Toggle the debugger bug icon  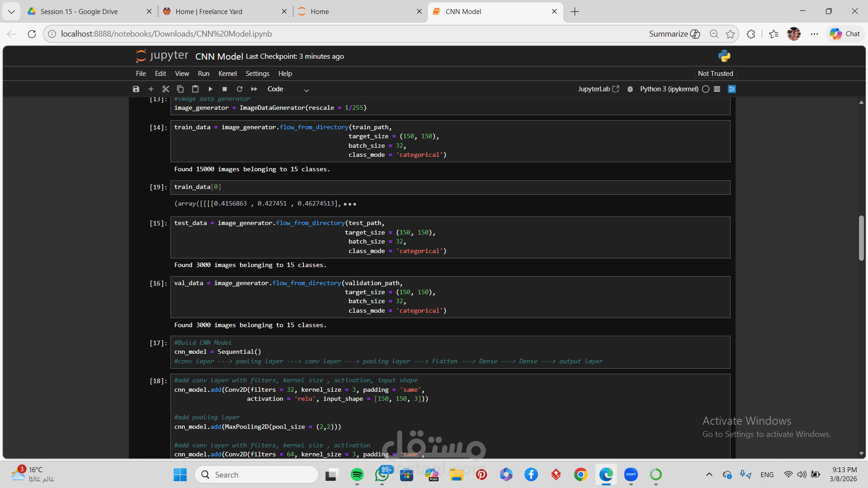click(x=630, y=89)
